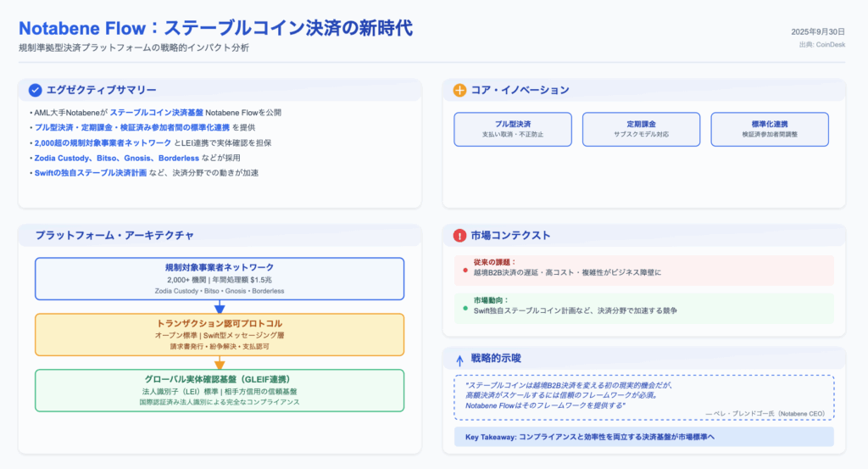Image resolution: width=868 pixels, height=469 pixels.
Task: Click the トランザクション認可プロトコル orange box
Action: (220, 334)
